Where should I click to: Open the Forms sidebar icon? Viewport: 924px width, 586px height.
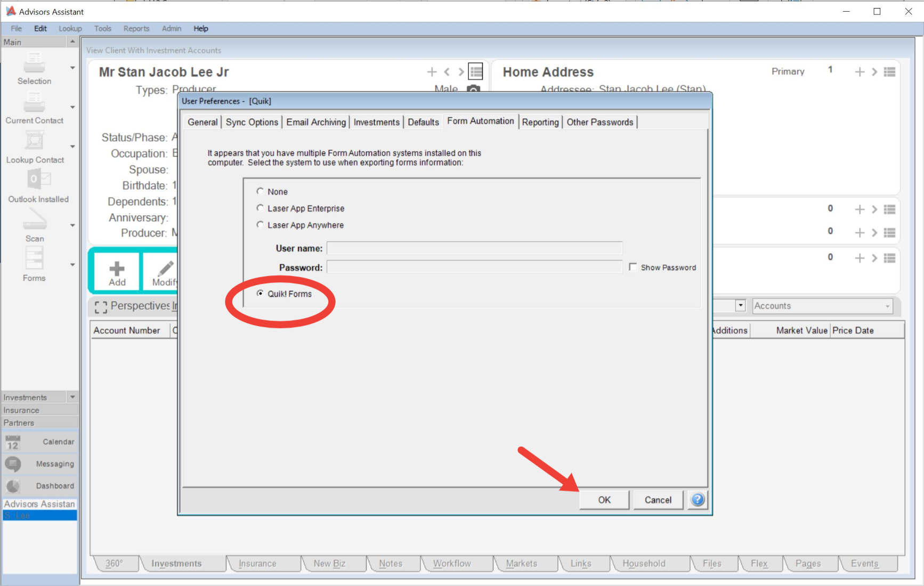[34, 259]
